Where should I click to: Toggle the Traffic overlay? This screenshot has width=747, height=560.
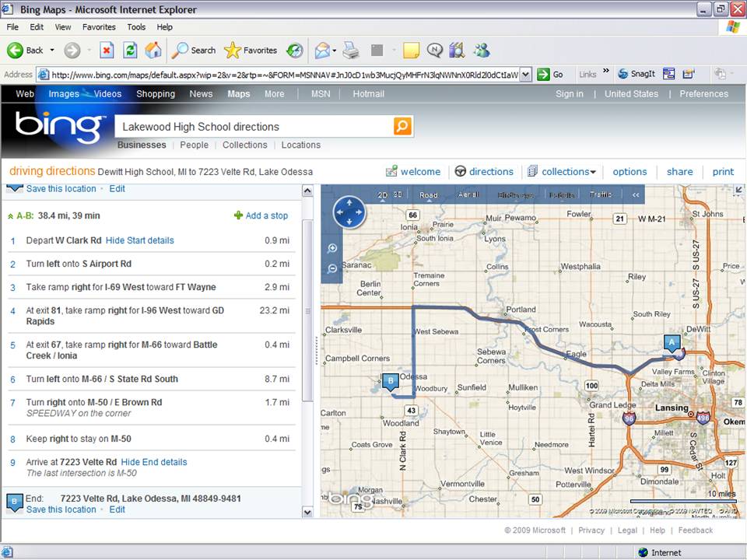[x=601, y=194]
